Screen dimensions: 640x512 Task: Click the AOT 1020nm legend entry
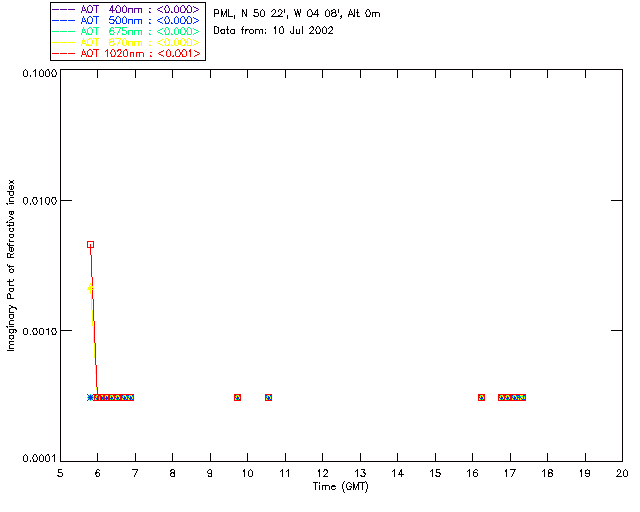click(x=126, y=53)
